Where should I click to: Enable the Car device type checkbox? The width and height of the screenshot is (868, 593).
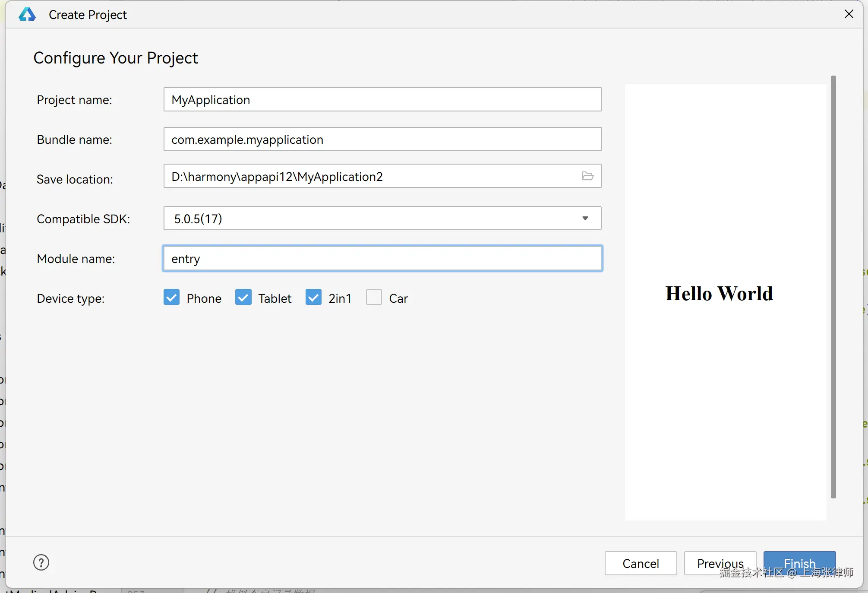[x=374, y=298]
